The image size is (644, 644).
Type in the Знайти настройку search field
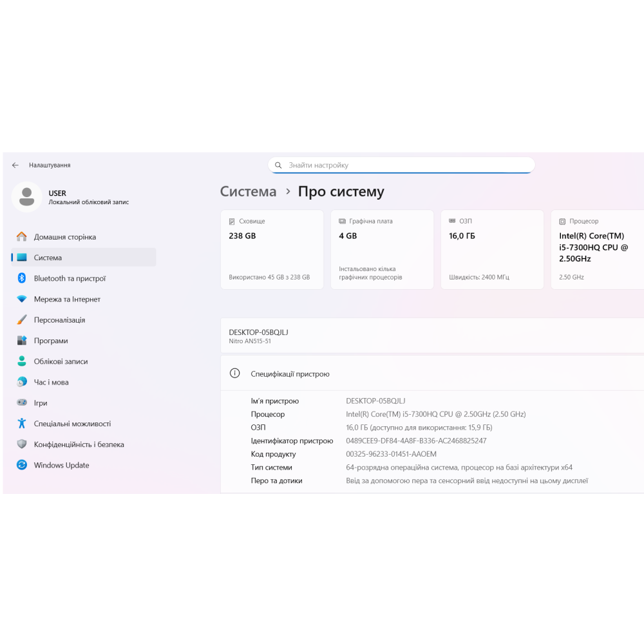click(406, 166)
